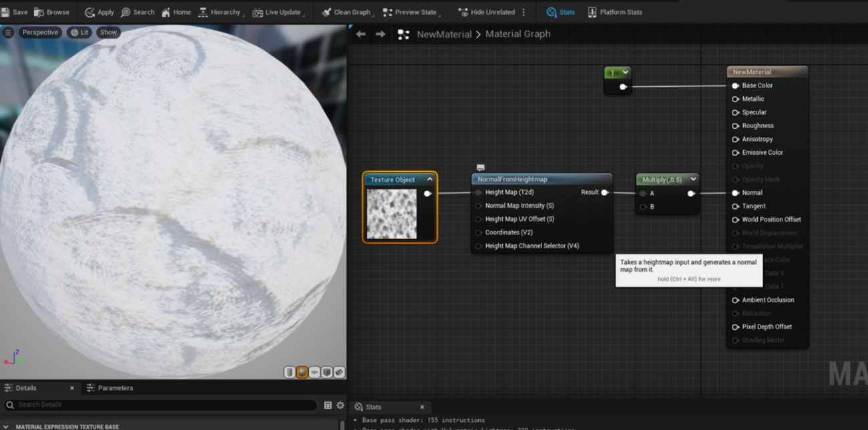Select the cube preview mesh icon
868x430 pixels.
click(327, 372)
